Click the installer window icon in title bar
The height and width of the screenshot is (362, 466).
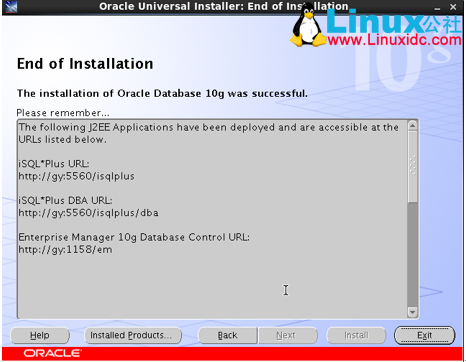coord(10,7)
